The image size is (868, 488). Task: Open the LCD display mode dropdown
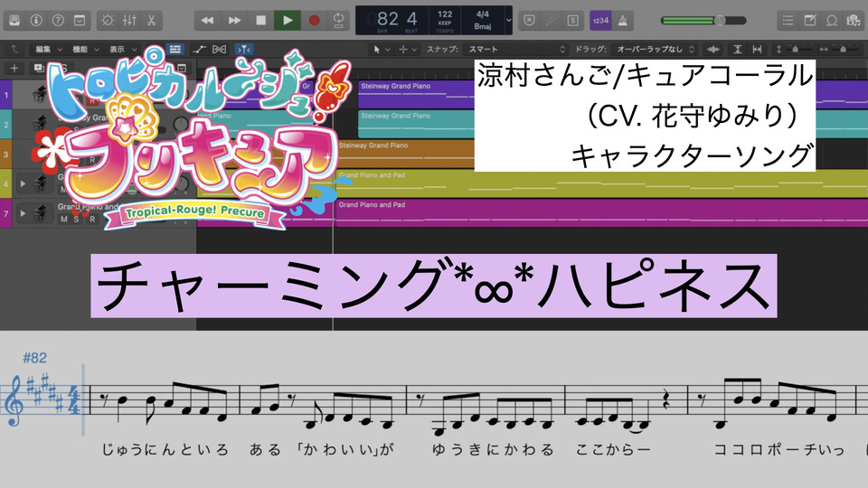pos(507,21)
